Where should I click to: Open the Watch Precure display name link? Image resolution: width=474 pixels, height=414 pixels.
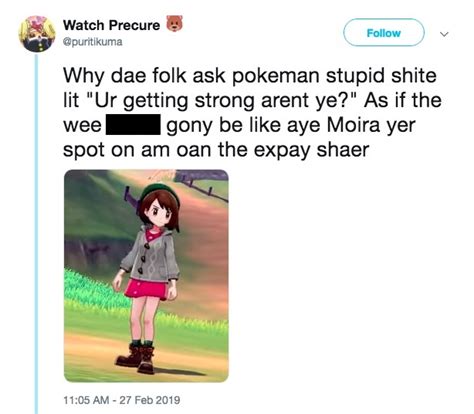(x=112, y=25)
